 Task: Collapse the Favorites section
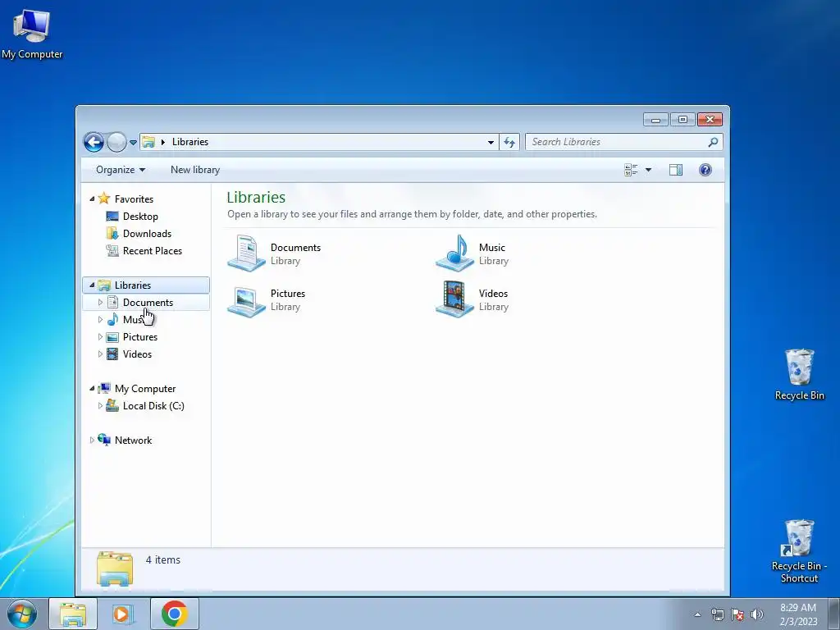tap(92, 199)
